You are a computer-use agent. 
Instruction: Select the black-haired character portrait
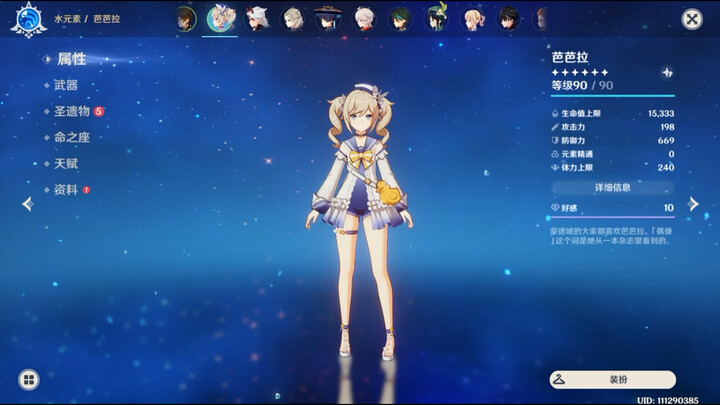coord(509,19)
